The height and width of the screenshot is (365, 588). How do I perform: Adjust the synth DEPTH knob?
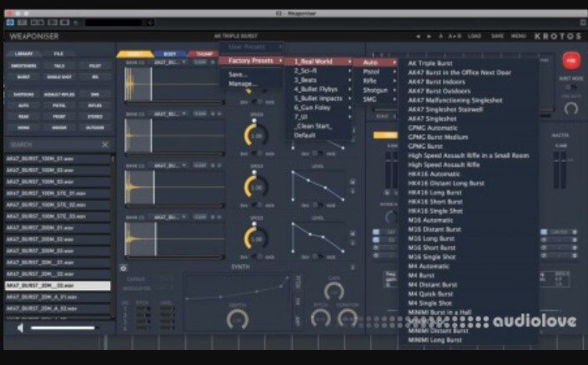pyautogui.click(x=238, y=319)
